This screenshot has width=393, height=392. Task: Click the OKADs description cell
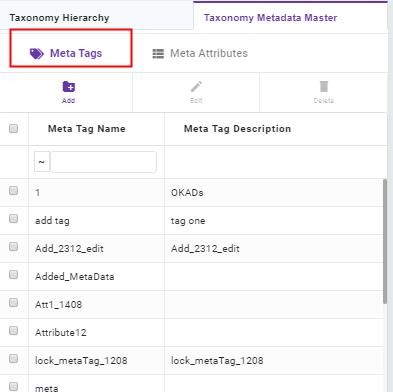(273, 193)
